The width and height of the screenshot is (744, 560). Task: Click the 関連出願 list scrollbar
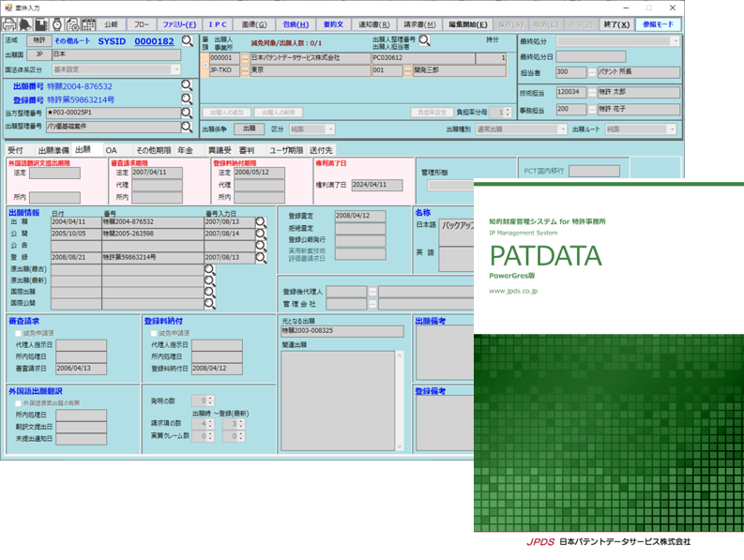[x=400, y=401]
